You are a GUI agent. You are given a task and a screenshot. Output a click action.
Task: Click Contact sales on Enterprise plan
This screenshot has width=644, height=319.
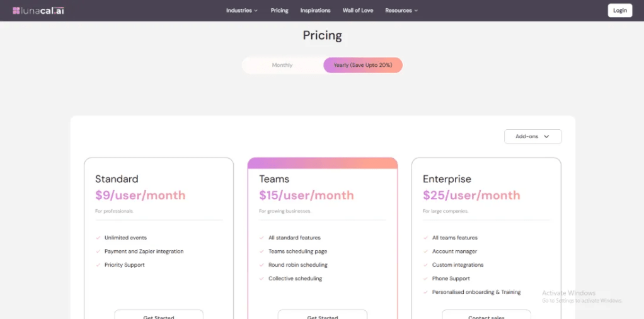click(x=486, y=315)
